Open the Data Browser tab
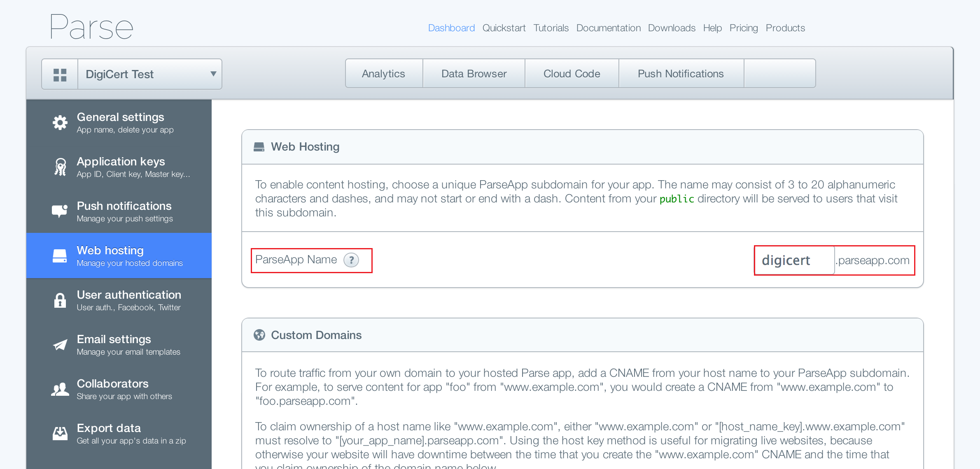 coord(474,74)
